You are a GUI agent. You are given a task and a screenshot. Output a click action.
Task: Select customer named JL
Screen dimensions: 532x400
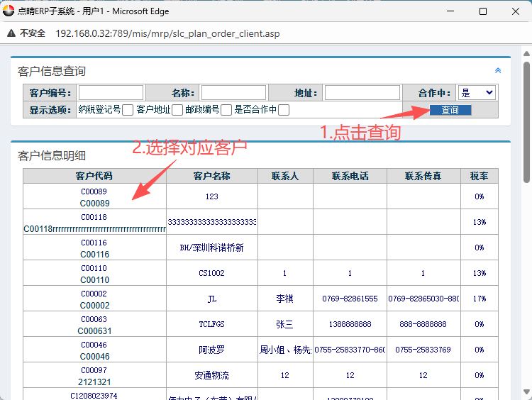[x=211, y=299]
